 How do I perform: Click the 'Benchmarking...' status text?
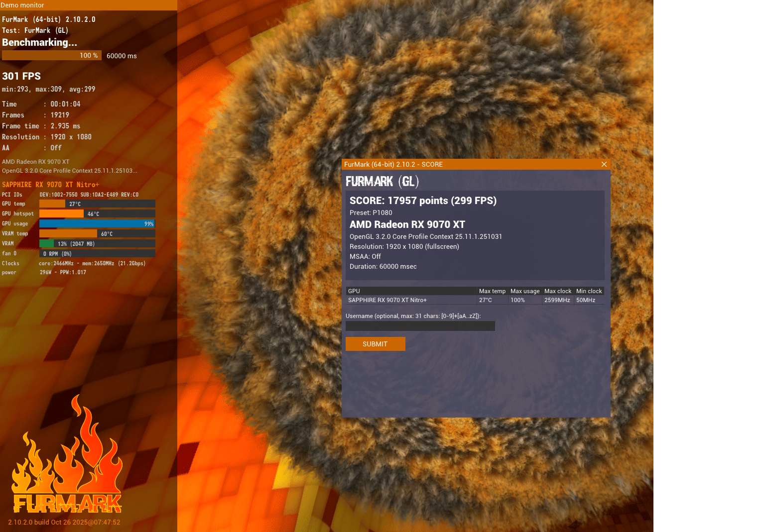click(x=39, y=42)
